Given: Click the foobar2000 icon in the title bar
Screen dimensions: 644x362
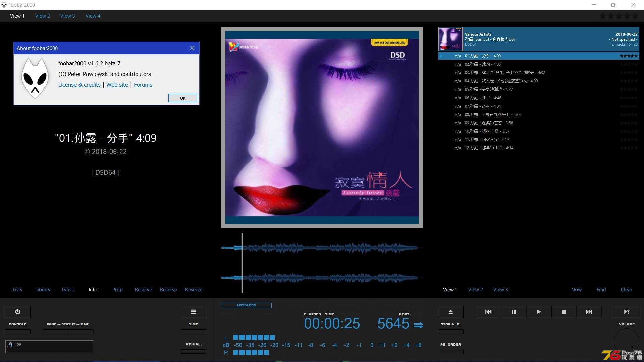Looking at the screenshot, I should [4, 5].
